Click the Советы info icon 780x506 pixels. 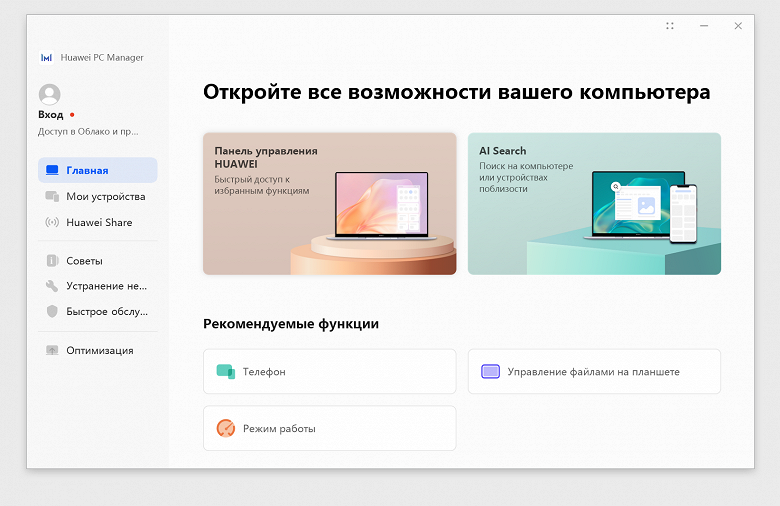click(x=52, y=261)
